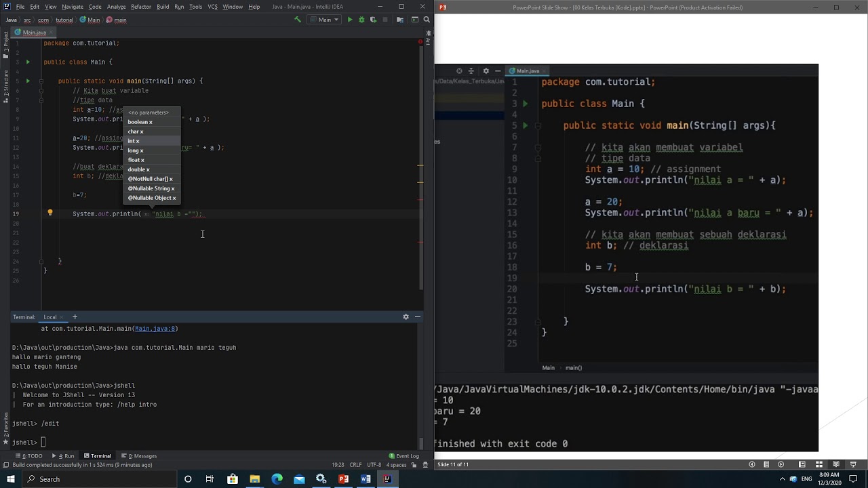Open the Refactor menu
This screenshot has width=868, height=488.
tap(141, 7)
